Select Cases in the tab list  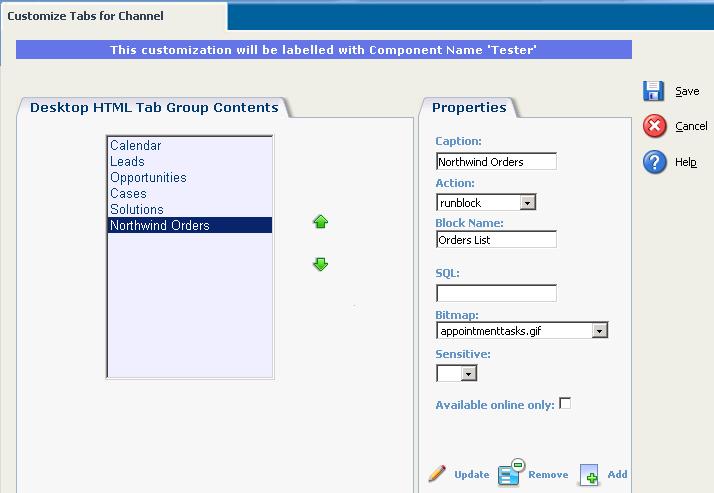tap(190, 193)
